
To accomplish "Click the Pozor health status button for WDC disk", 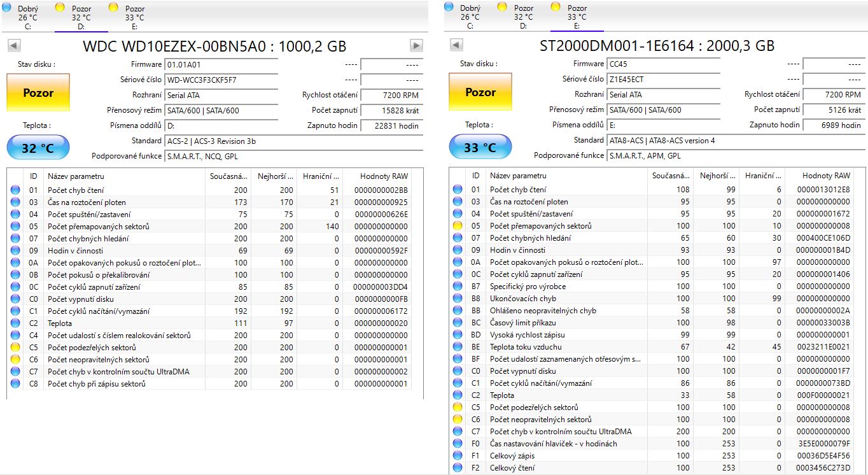I will click(x=38, y=93).
